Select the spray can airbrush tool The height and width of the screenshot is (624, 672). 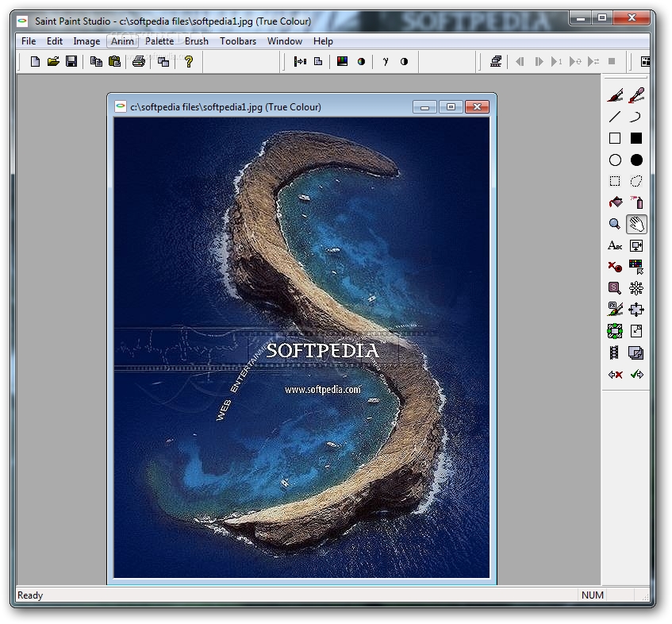click(x=636, y=202)
